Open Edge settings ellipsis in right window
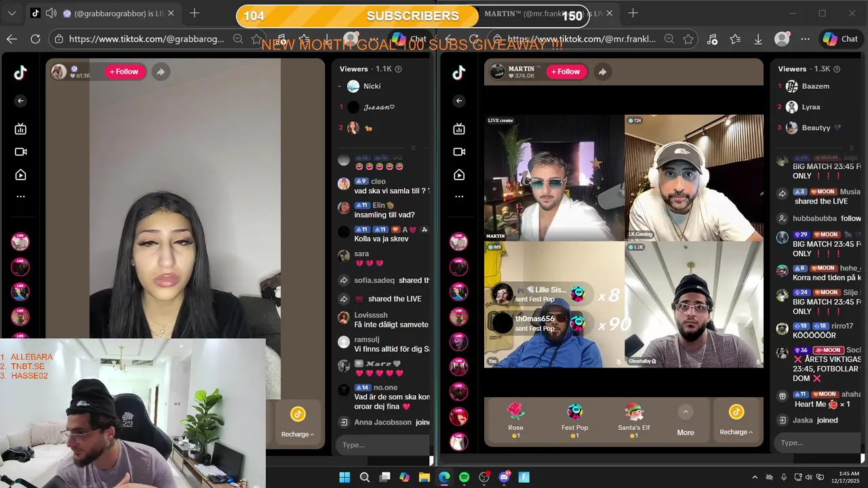 (x=805, y=39)
